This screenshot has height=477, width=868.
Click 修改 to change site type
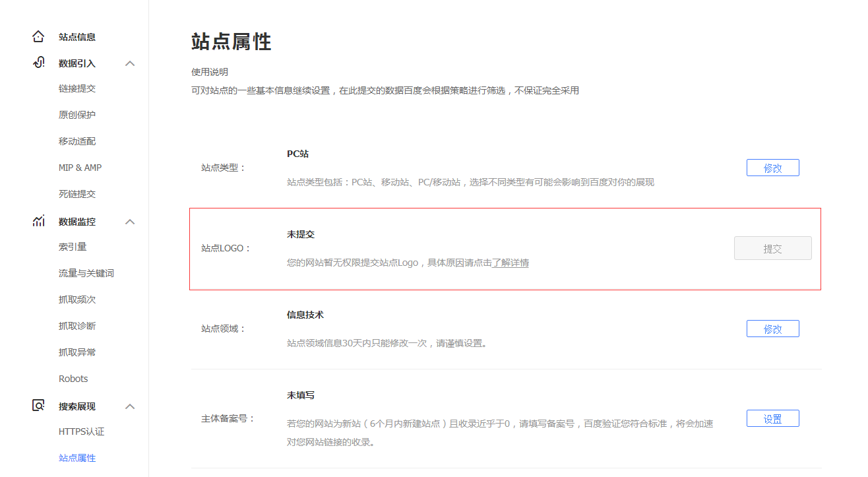772,167
